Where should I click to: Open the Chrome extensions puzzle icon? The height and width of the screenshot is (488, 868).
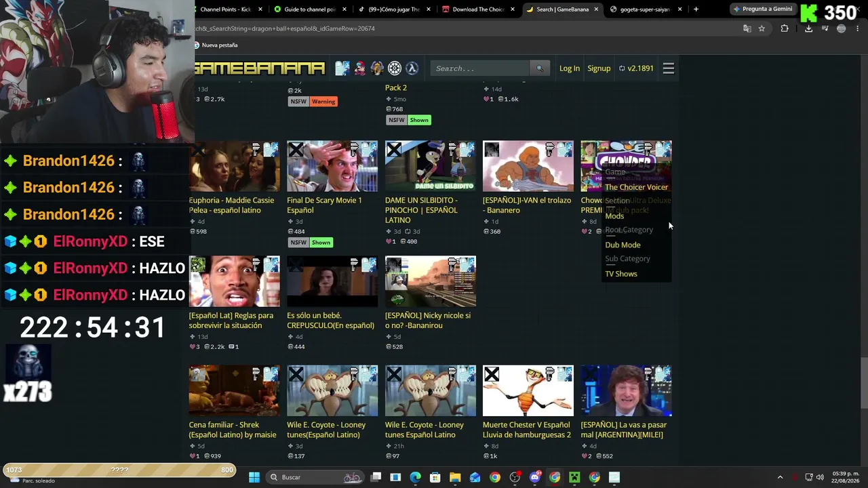(x=785, y=28)
